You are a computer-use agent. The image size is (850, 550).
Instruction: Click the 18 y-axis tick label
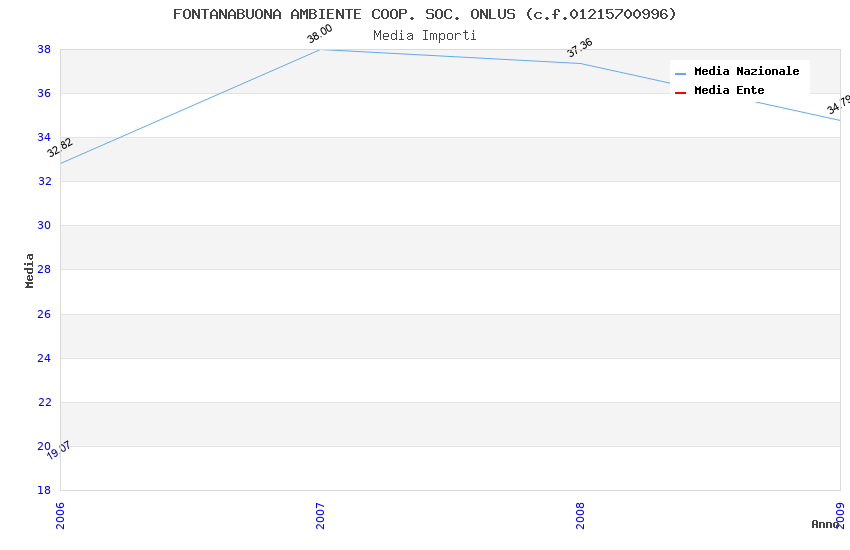(44, 490)
